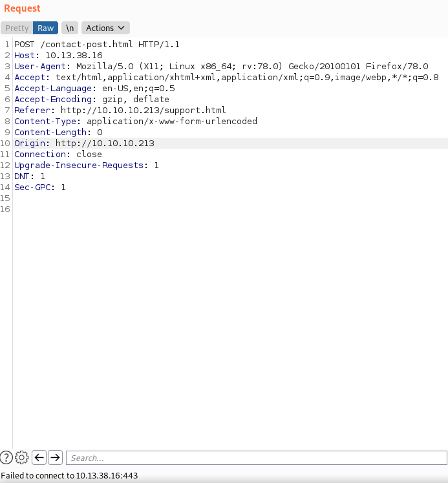This screenshot has width=448, height=483.
Task: Click the Upgrade-Insecure-Requests: 1 line
Action: point(87,166)
